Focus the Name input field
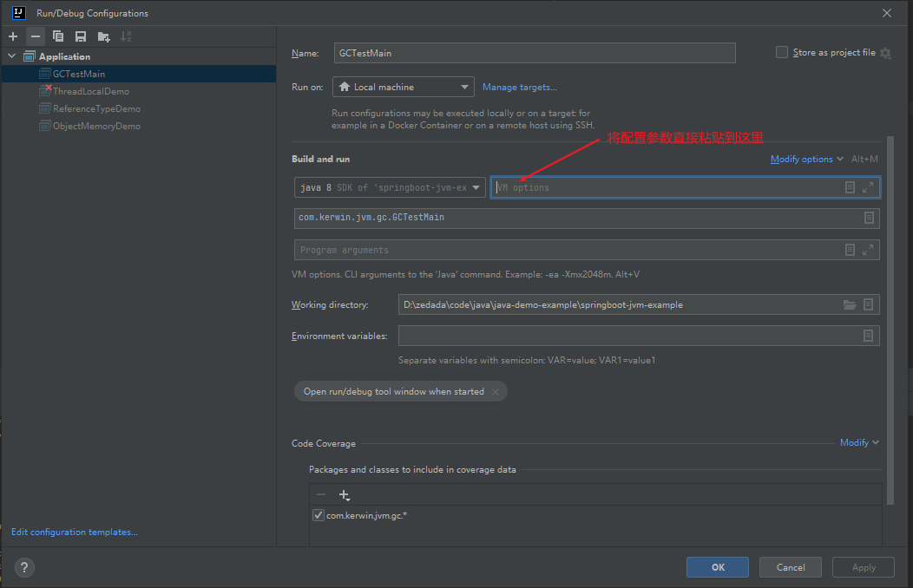 tap(535, 53)
